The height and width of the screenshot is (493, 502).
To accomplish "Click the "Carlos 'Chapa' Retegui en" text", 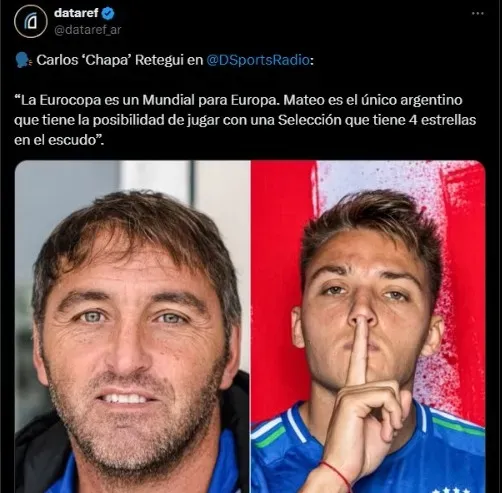I will point(120,60).
